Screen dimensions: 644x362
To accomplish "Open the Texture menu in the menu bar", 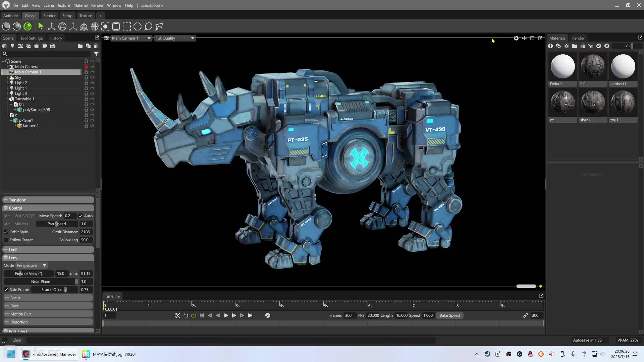I will [63, 5].
